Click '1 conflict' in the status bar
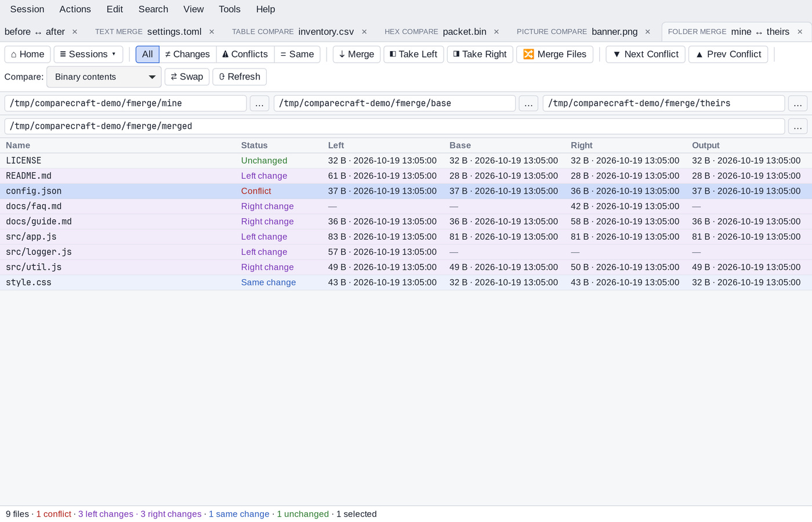 [x=54, y=514]
